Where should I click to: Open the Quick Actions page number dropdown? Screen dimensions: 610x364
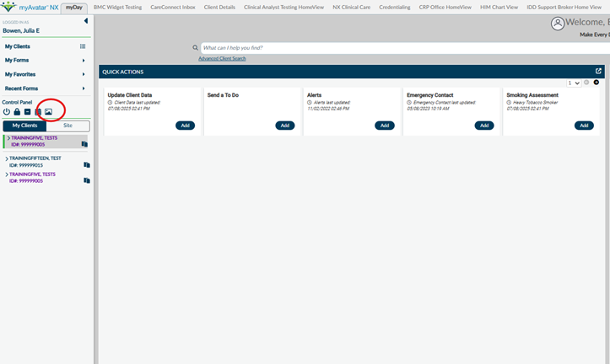coord(574,83)
